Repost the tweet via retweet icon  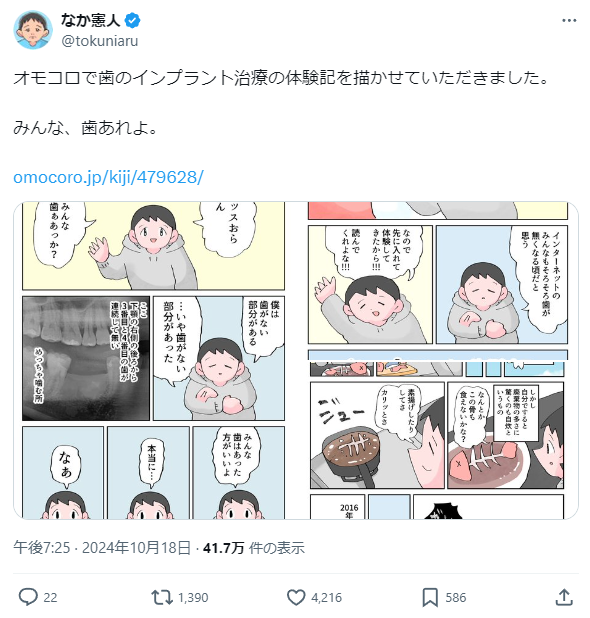pyautogui.click(x=162, y=597)
